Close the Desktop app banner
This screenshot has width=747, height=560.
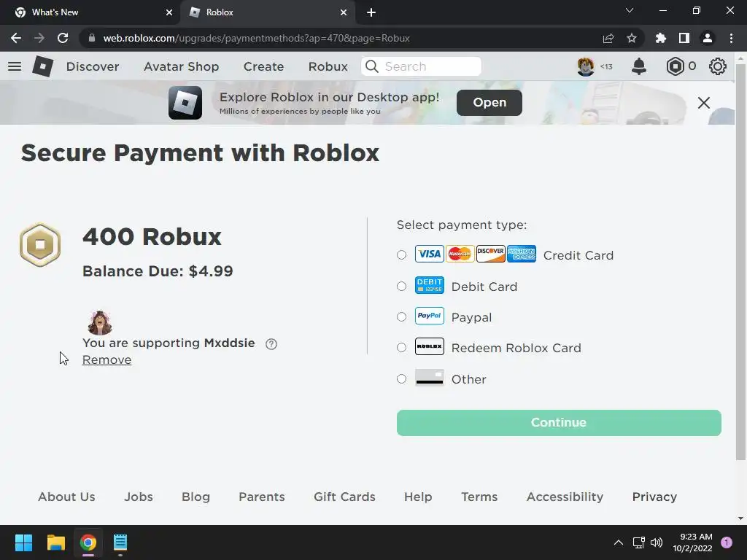pyautogui.click(x=704, y=102)
